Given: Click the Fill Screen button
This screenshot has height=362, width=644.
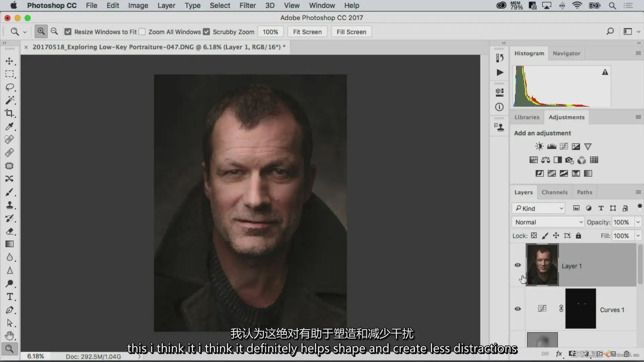Looking at the screenshot, I should point(351,32).
